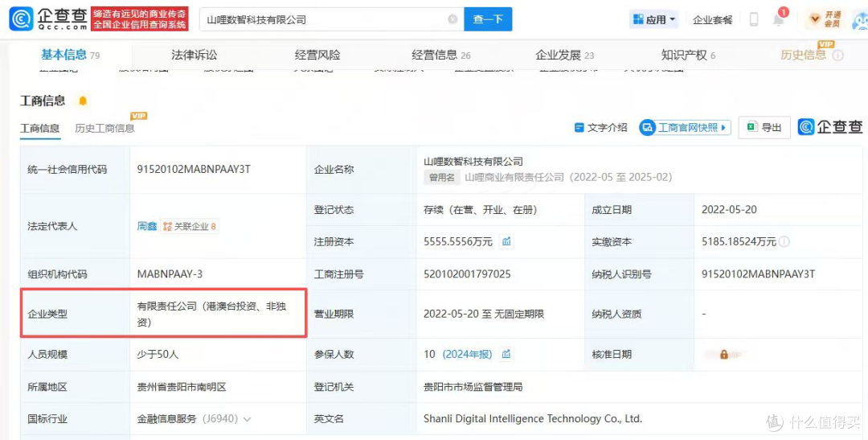
Task: Clear the search box text
Action: [x=452, y=19]
